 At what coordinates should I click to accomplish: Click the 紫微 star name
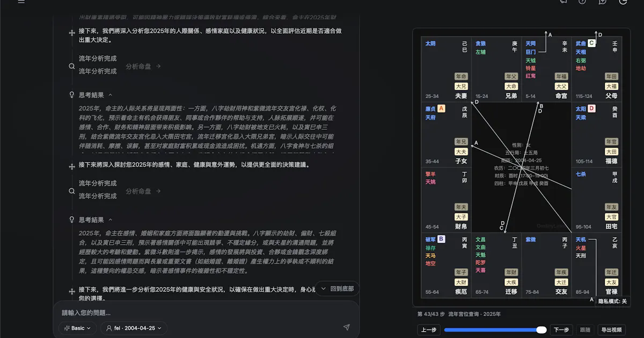coord(531,239)
